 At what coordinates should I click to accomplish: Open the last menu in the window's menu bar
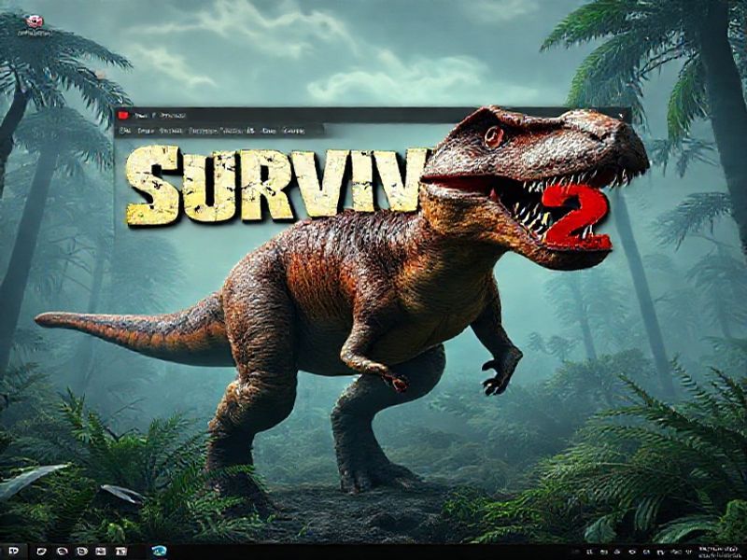pos(293,131)
